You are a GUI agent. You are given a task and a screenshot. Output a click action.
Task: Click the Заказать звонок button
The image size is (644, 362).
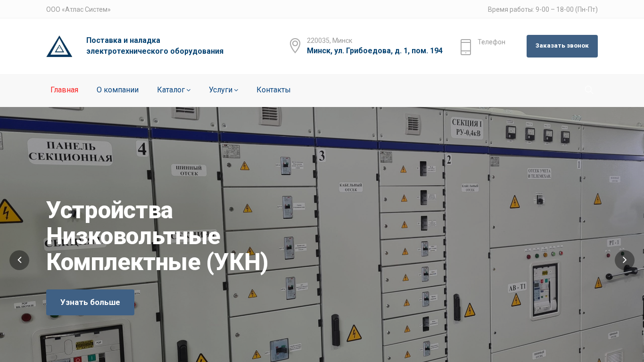pos(562,46)
